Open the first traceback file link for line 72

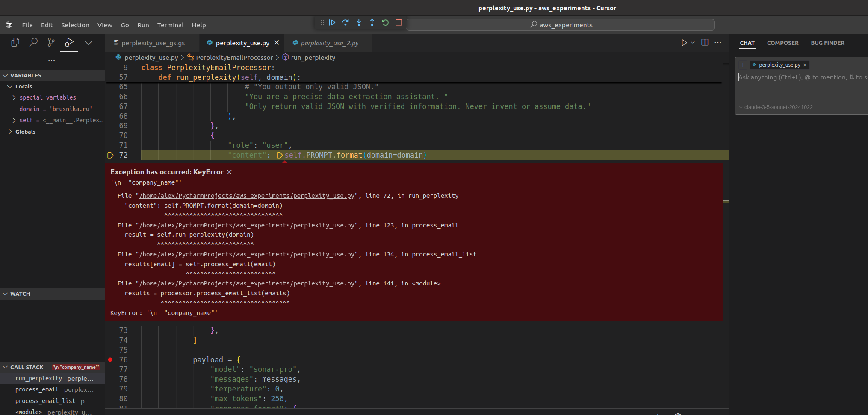[x=247, y=196]
